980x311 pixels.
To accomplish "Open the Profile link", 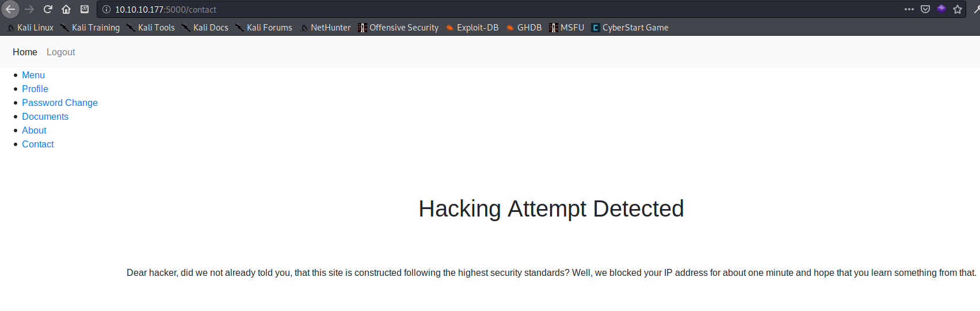I will [x=35, y=89].
